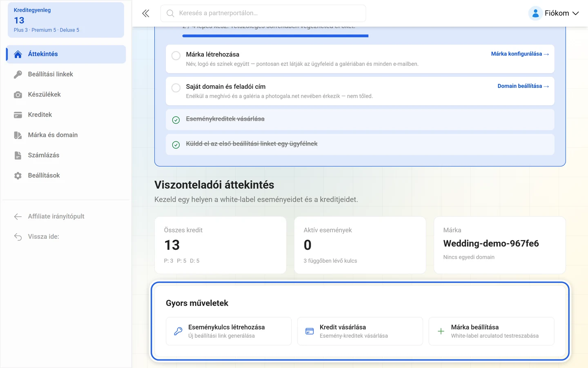Click the magnifier icon in the search box

pos(170,13)
